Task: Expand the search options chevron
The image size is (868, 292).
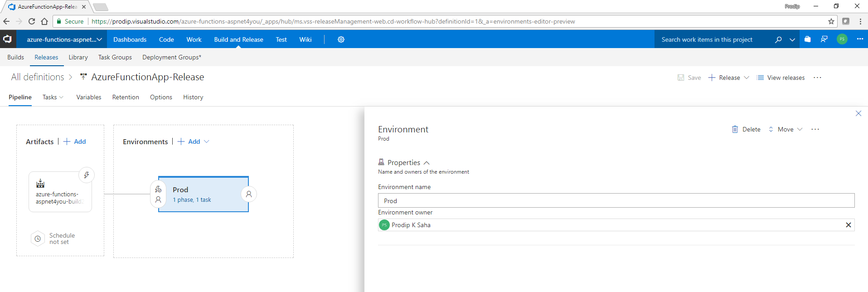Action: point(792,39)
